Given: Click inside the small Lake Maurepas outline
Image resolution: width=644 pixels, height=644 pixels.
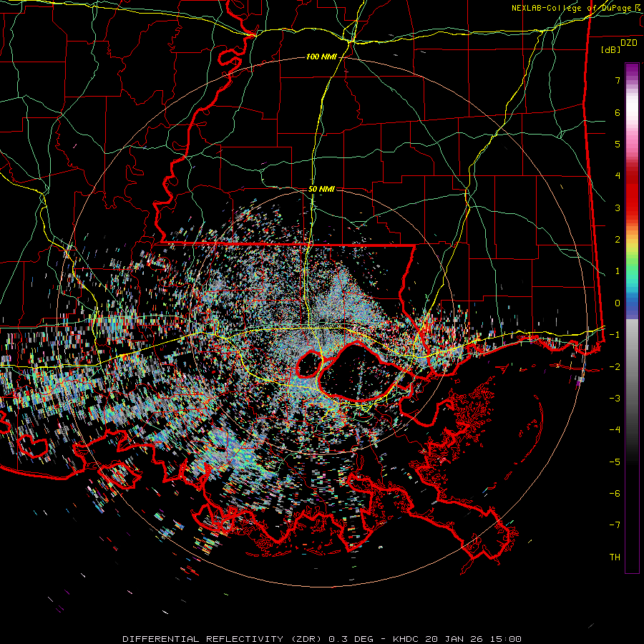Looking at the screenshot, I should [308, 365].
